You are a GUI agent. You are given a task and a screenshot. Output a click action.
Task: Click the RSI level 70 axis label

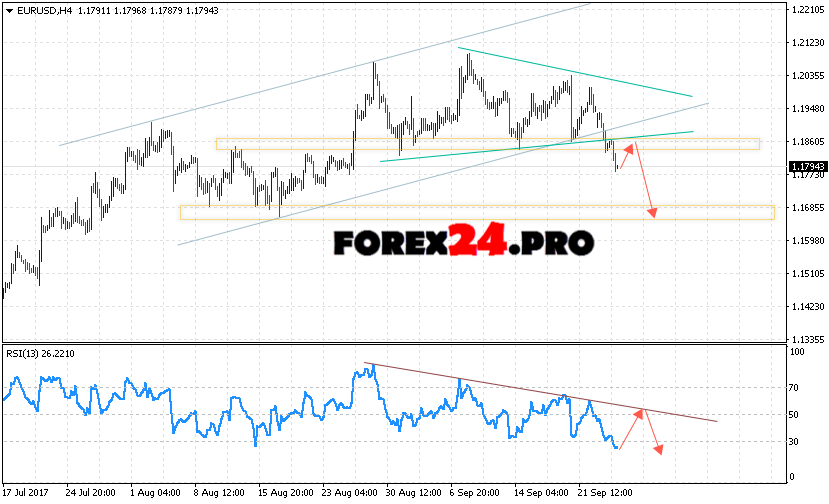796,385
